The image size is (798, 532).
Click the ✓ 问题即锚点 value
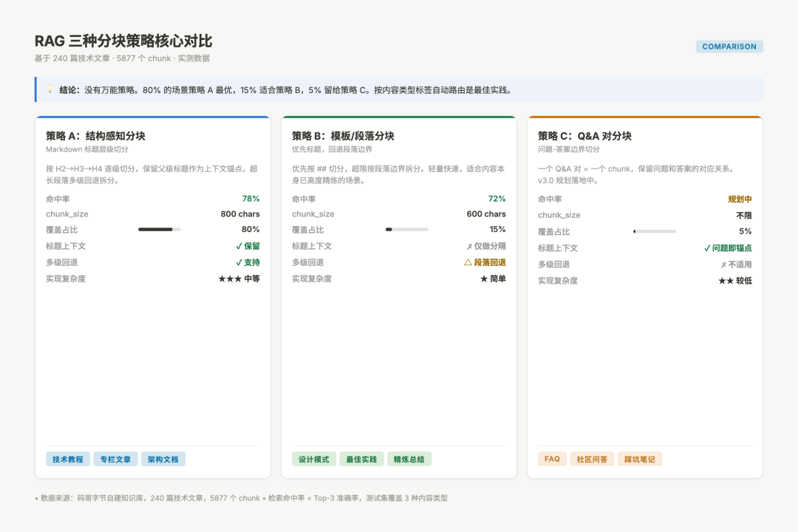pos(728,248)
